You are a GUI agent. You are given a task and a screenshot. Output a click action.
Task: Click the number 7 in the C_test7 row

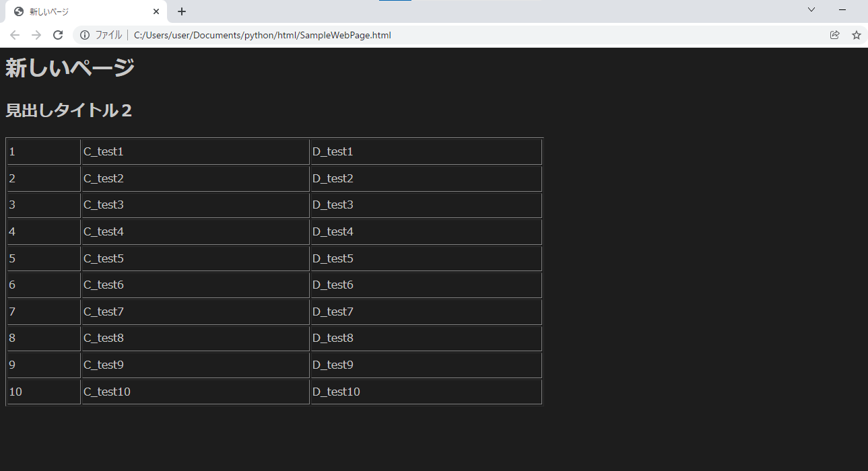[x=12, y=312]
